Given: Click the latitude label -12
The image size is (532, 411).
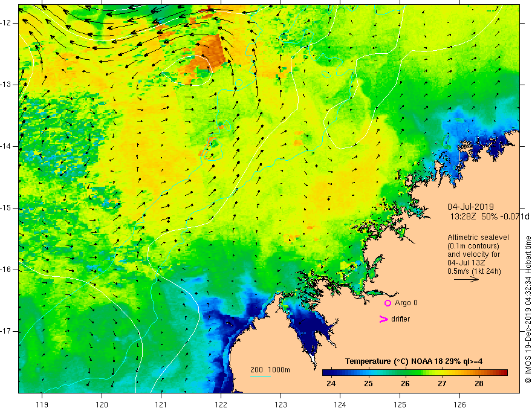Looking at the screenshot, I should point(6,23).
